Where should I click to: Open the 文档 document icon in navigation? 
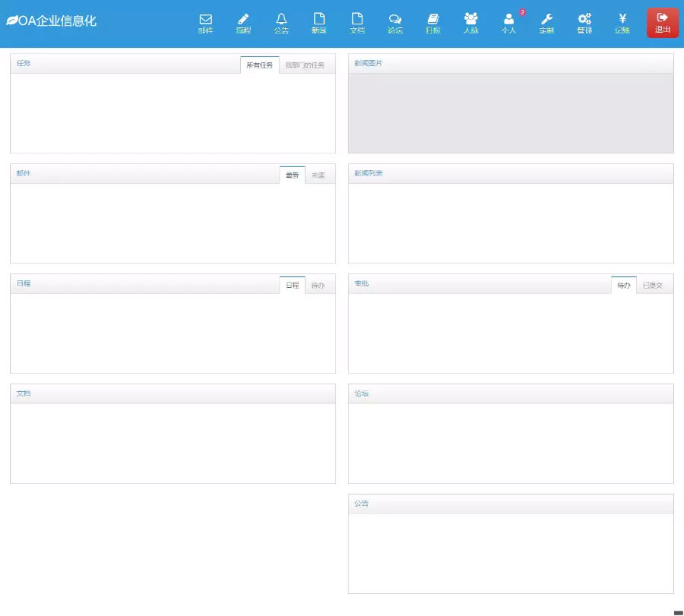click(x=357, y=24)
